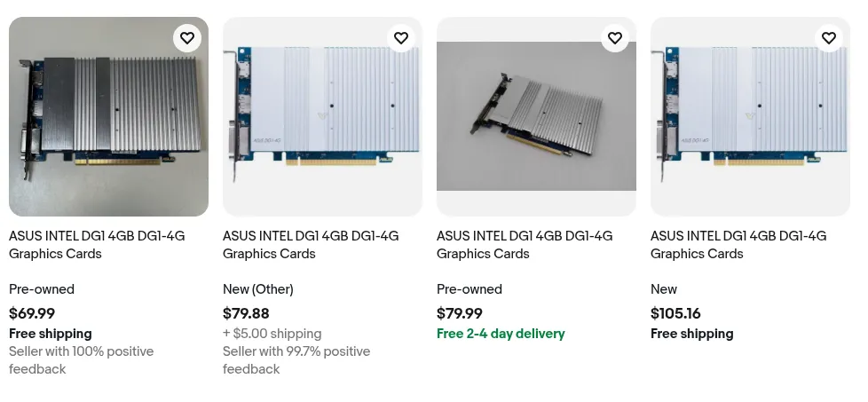This screenshot has width=868, height=402.
Task: Click the $79.88 price
Action: 246,313
